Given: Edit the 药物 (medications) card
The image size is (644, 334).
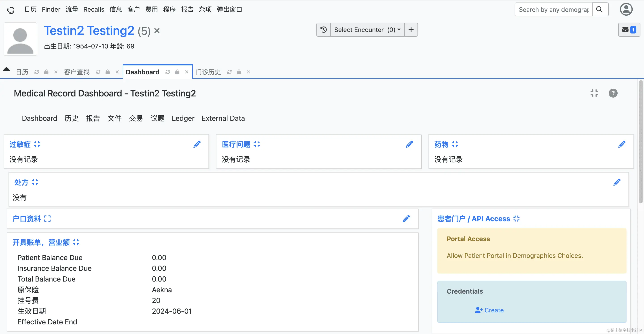Looking at the screenshot, I should click(622, 144).
